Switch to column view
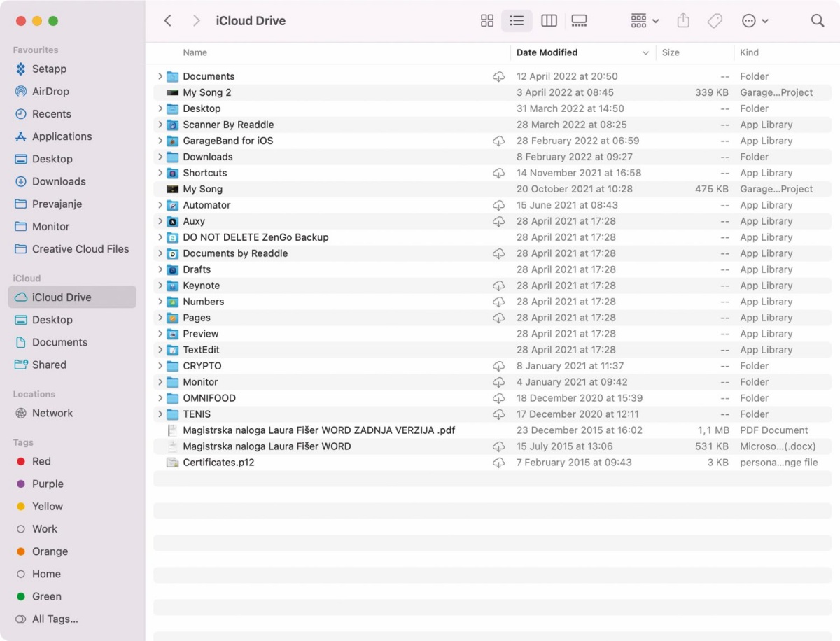The image size is (840, 641). coord(549,21)
